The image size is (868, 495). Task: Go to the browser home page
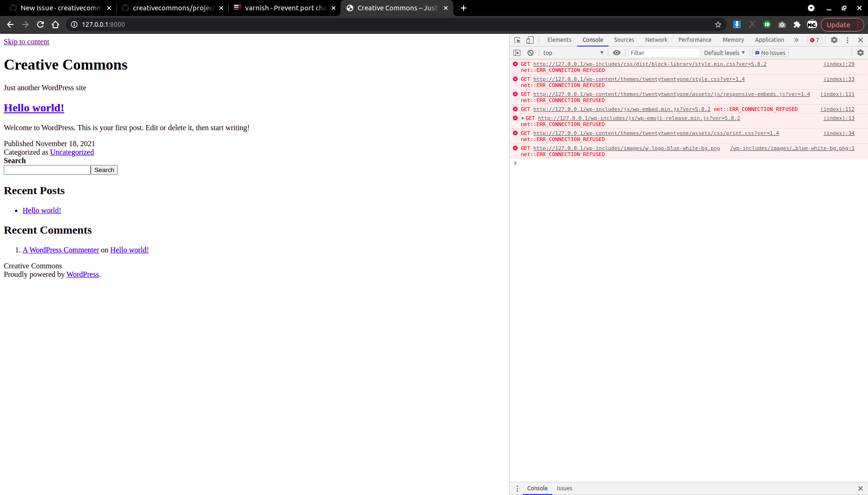pyautogui.click(x=55, y=24)
